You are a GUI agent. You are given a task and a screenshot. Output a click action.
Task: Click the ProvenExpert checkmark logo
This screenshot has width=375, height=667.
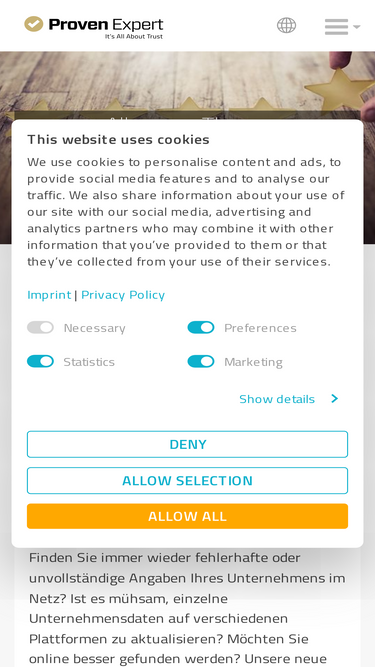click(34, 24)
